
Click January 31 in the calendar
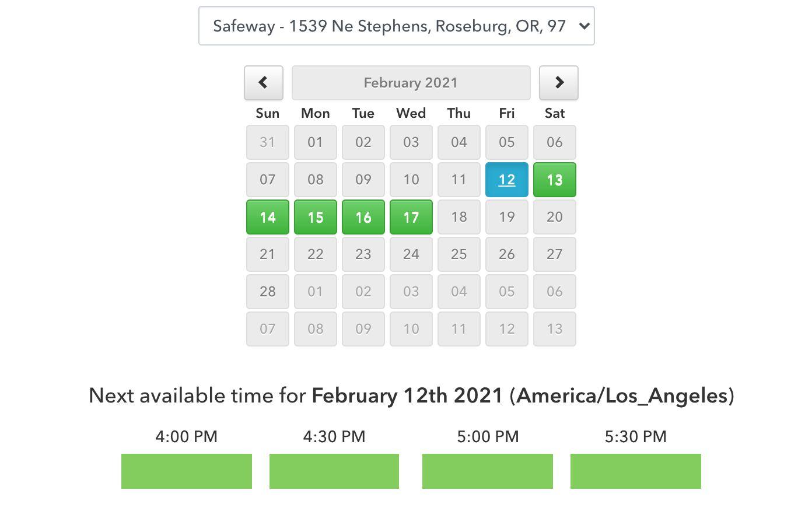pyautogui.click(x=268, y=142)
